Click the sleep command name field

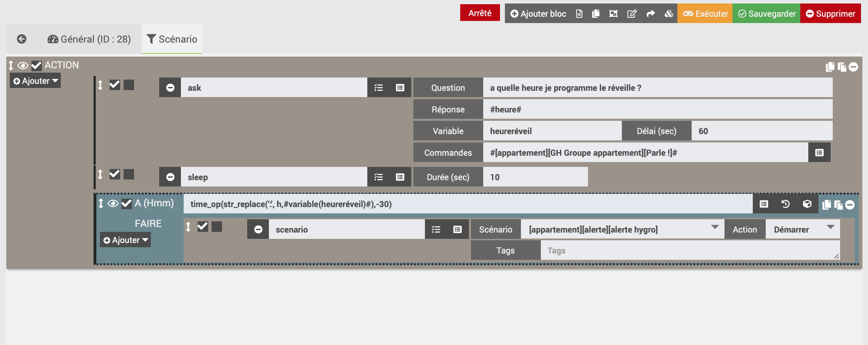click(274, 177)
